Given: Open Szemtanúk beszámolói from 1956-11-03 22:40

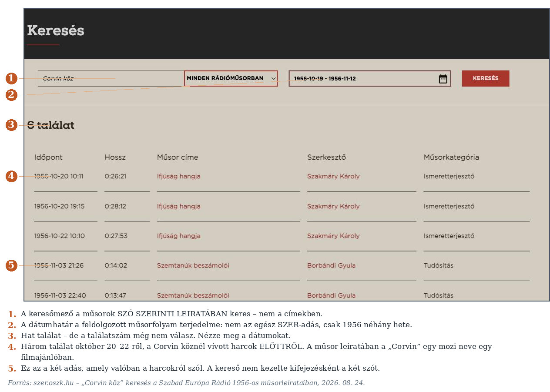Looking at the screenshot, I should click(193, 295).
